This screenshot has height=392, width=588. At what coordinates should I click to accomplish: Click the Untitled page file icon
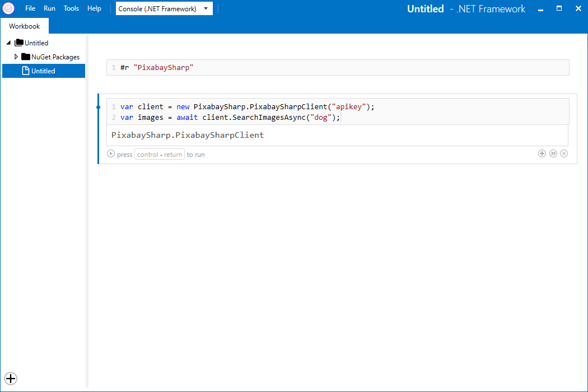(x=25, y=71)
